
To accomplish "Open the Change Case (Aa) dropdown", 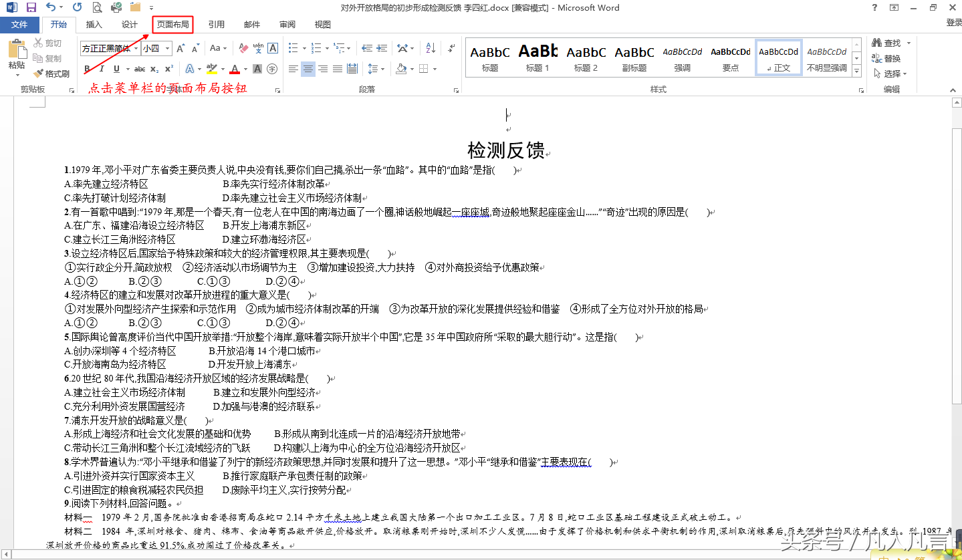I will (x=219, y=48).
